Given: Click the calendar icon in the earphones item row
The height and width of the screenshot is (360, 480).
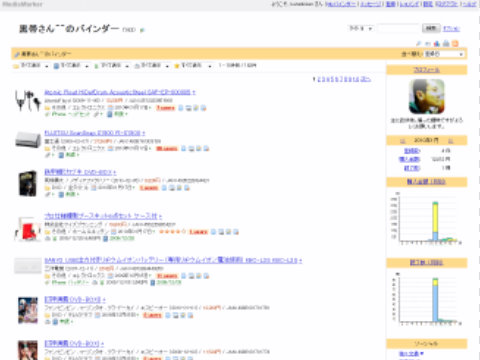Looking at the screenshot, I should 111,108.
